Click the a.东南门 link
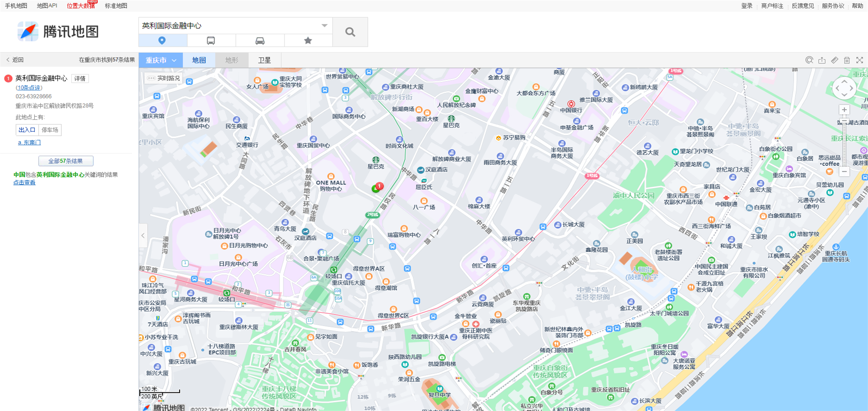 point(29,142)
